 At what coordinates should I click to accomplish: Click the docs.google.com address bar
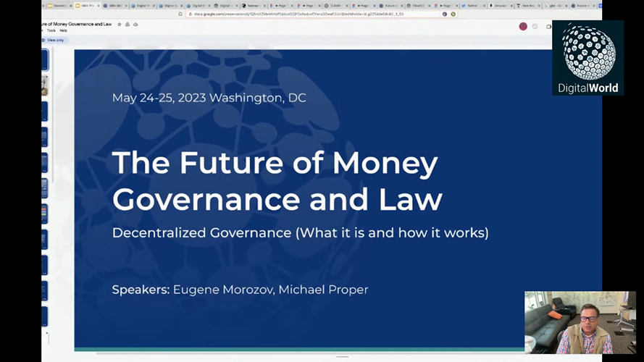[x=304, y=14]
